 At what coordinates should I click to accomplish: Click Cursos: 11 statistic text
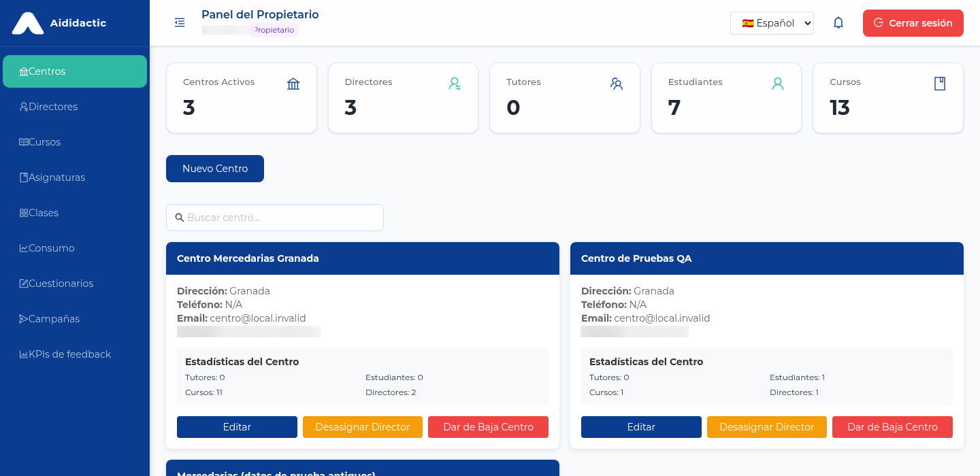pyautogui.click(x=203, y=392)
